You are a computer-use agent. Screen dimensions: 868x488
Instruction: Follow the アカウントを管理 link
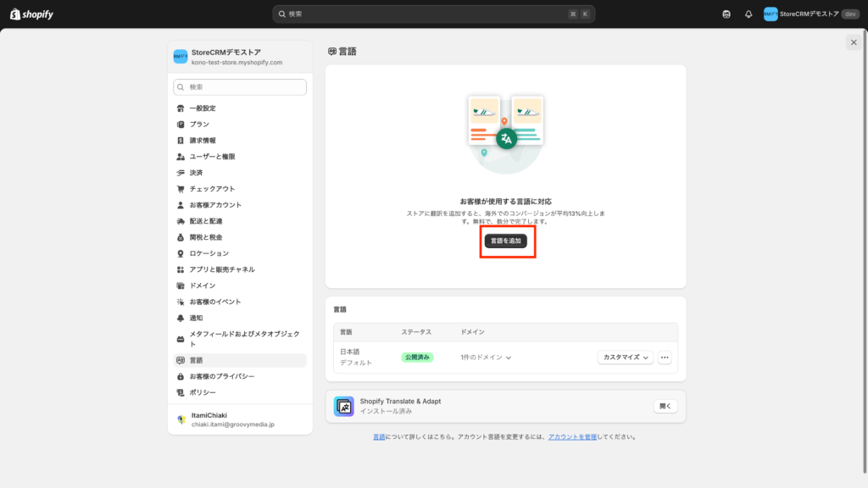point(573,437)
